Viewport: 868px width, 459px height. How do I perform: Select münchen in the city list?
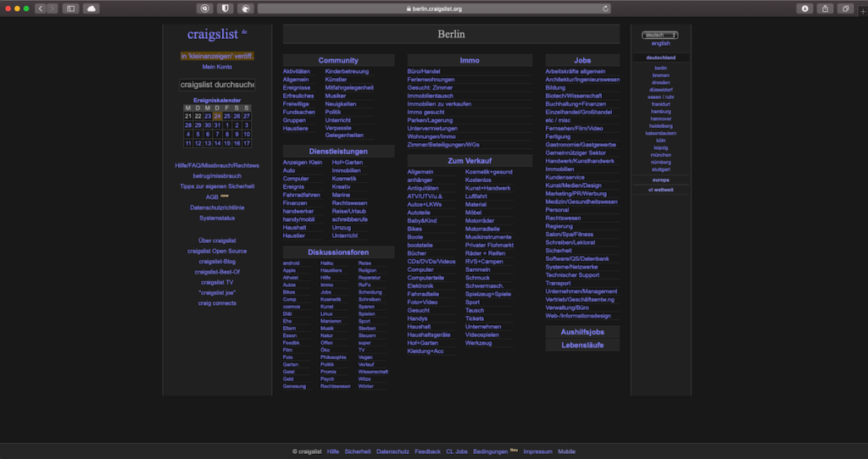(660, 155)
